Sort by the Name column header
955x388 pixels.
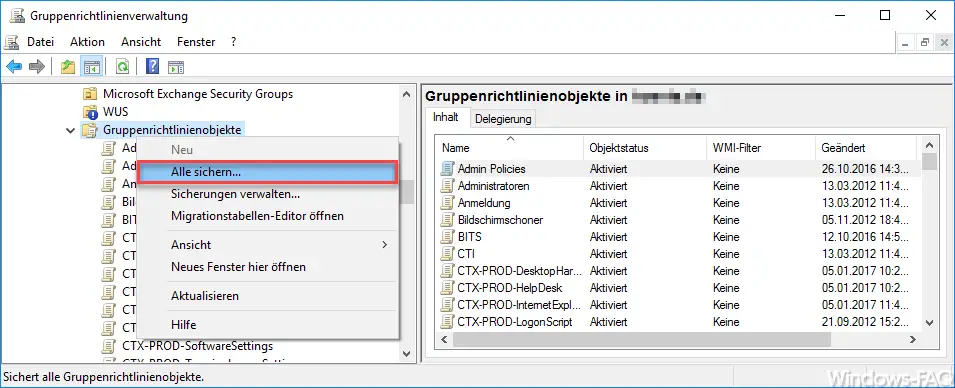510,148
